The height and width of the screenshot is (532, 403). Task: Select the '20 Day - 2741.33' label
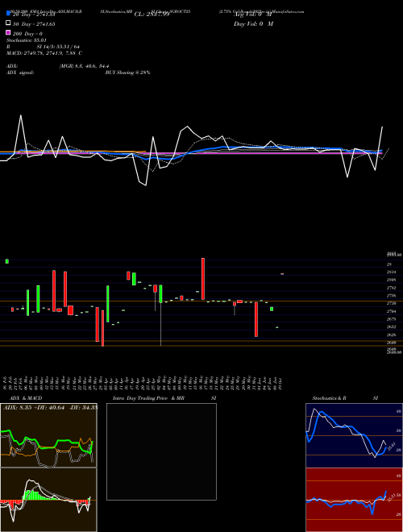point(34,15)
